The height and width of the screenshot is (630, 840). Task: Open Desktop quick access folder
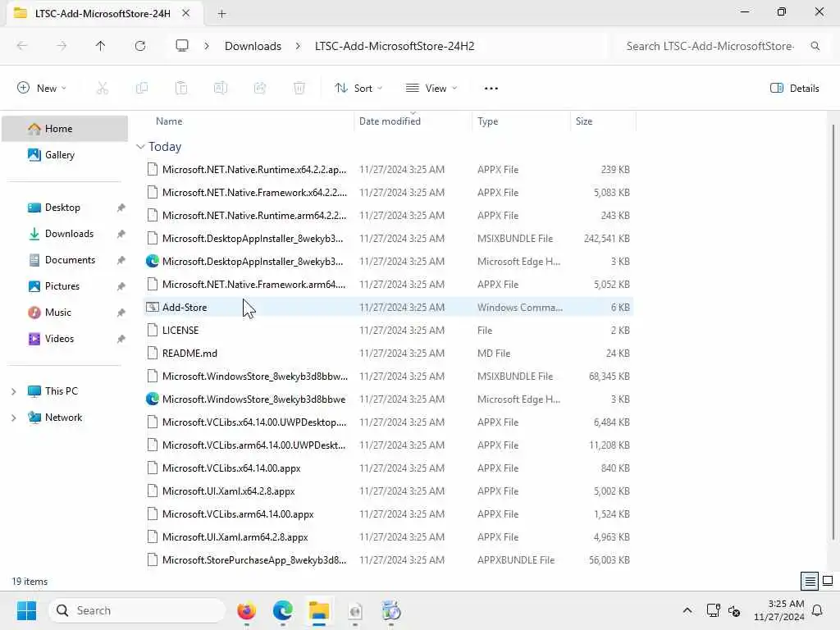[x=65, y=208]
